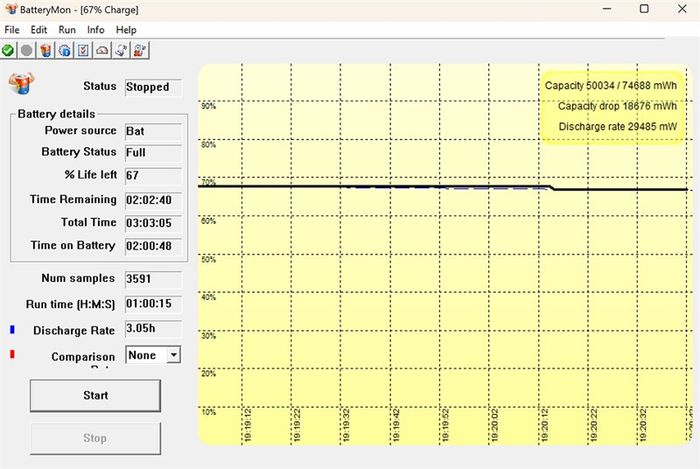
Task: Click the 19:19:12 time axis label
Action: pyautogui.click(x=248, y=425)
